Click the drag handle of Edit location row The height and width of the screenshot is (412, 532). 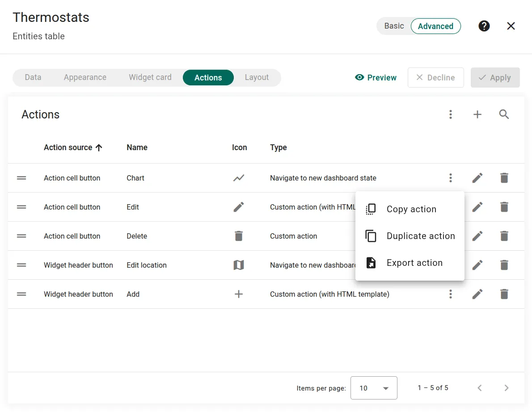click(x=21, y=265)
